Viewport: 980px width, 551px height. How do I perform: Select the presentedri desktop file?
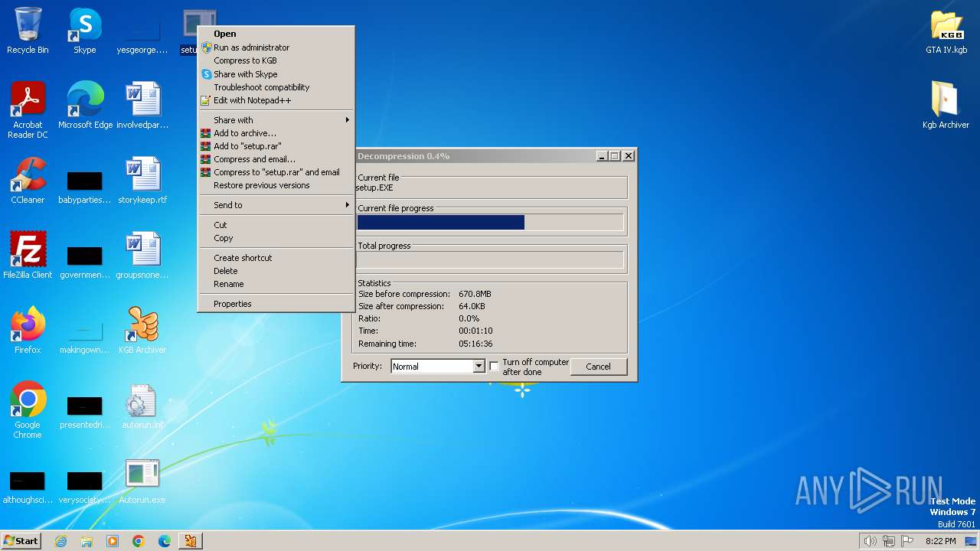coord(85,410)
